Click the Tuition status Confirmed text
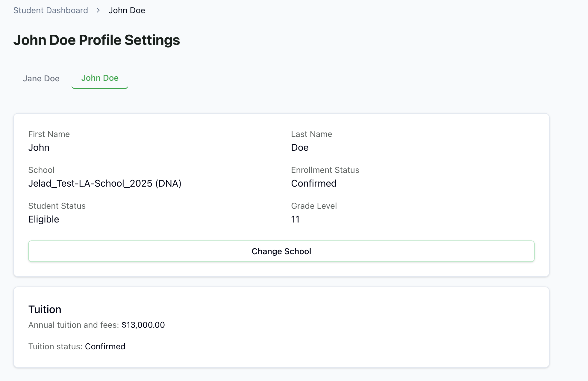588x381 pixels. tap(105, 346)
